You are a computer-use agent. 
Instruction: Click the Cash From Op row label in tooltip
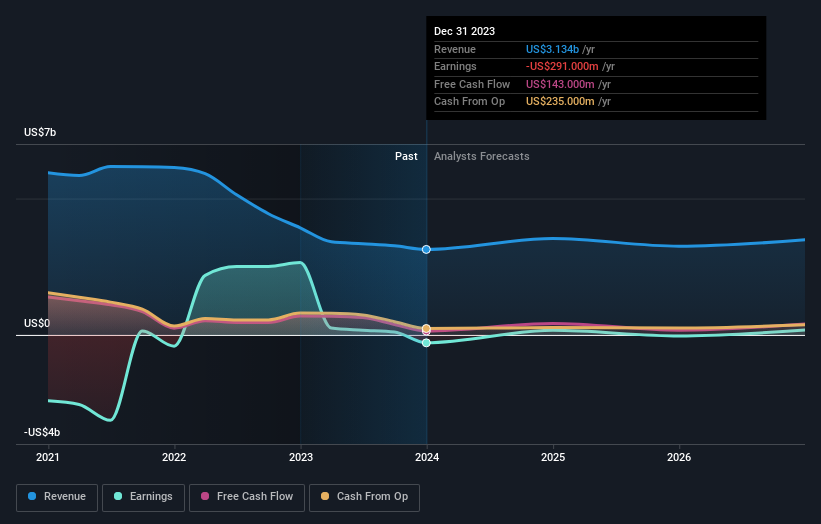tap(470, 102)
